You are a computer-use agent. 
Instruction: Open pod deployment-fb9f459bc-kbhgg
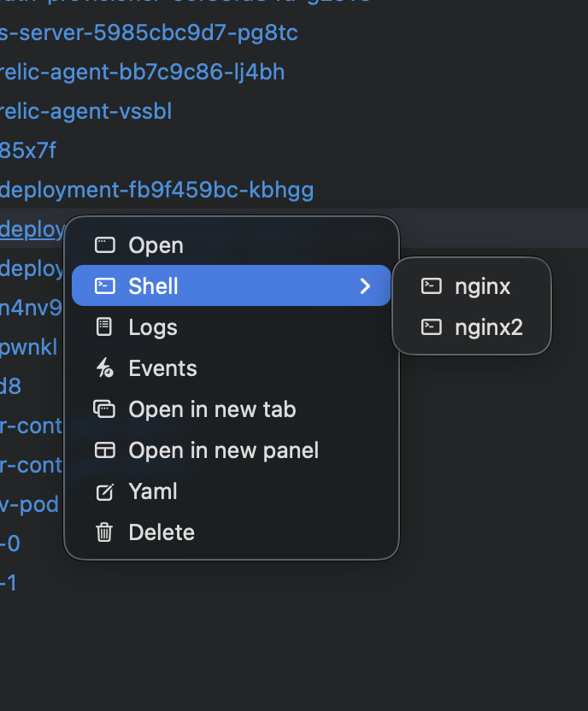click(156, 189)
